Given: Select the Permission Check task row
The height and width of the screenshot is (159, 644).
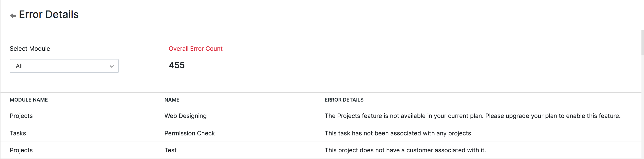Looking at the screenshot, I should (x=190, y=133).
